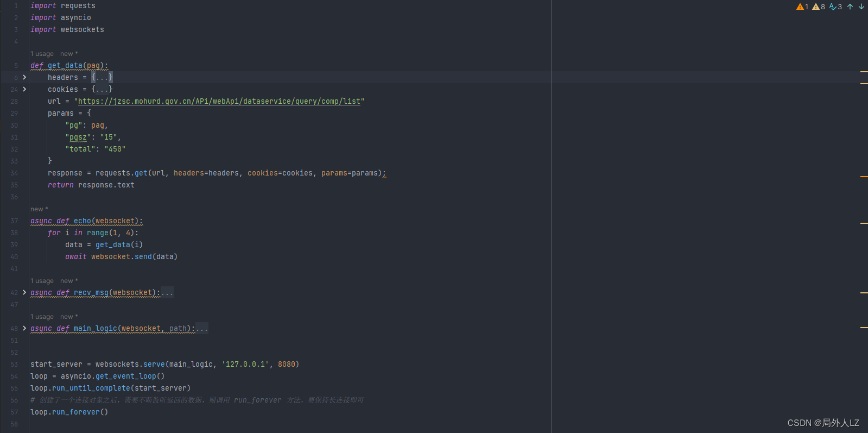The image size is (868, 433).
Task: Expand the folded headers dictionary
Action: [24, 77]
